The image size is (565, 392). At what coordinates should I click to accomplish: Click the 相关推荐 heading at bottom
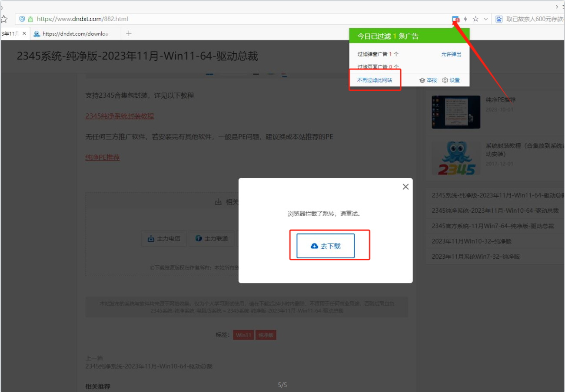[x=98, y=386]
